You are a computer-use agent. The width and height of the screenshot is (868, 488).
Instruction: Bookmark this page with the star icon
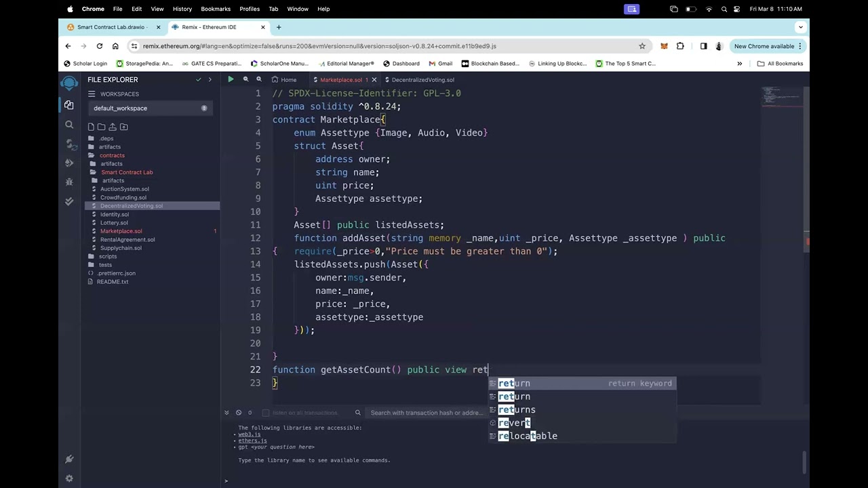(x=642, y=46)
